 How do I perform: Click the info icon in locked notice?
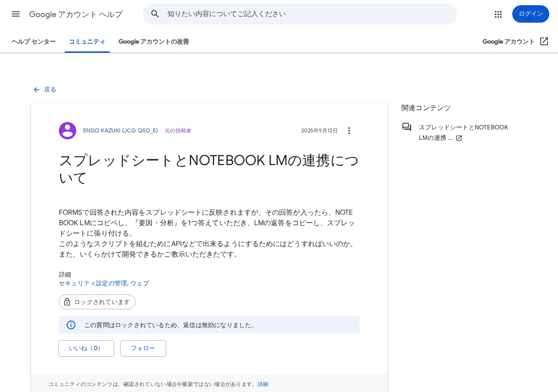[71, 325]
